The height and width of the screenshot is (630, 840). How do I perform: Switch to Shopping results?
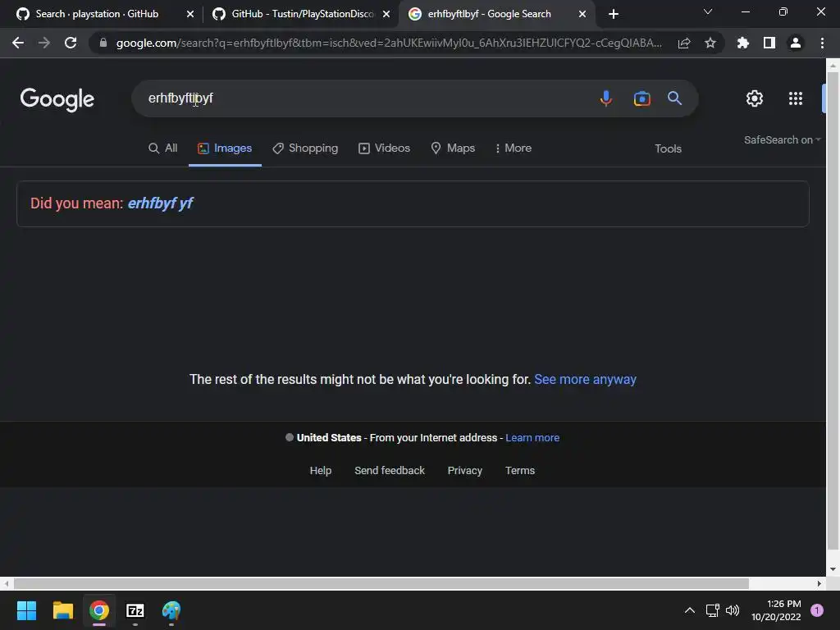click(305, 148)
